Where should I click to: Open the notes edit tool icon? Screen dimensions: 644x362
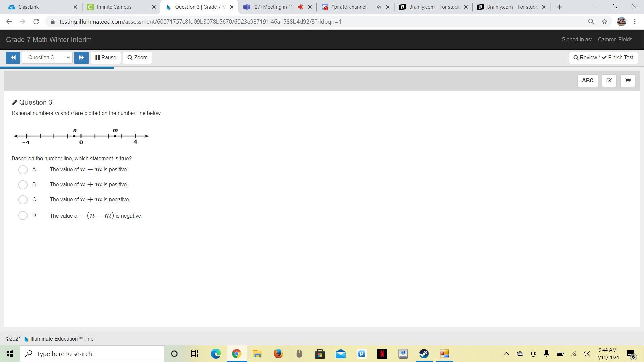point(609,81)
